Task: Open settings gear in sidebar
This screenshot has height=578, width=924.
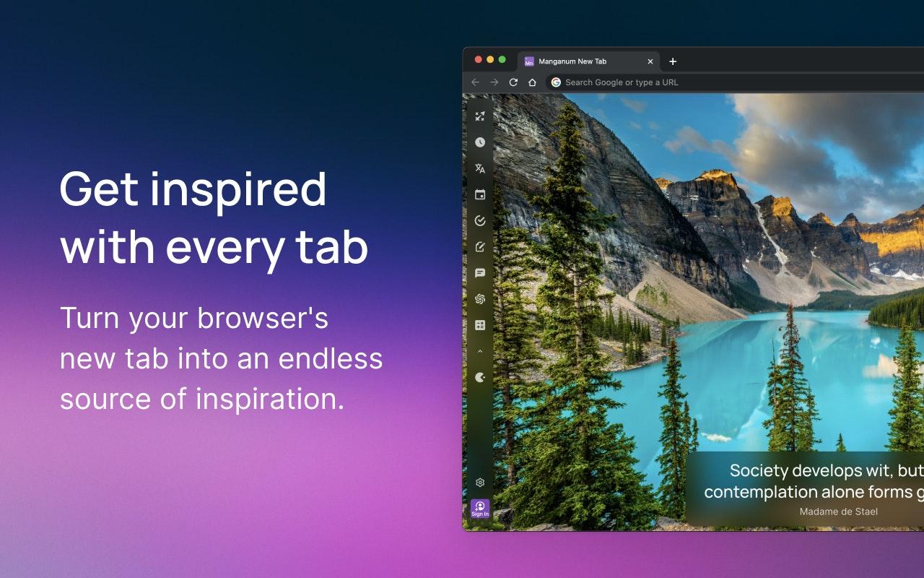Action: point(480,483)
